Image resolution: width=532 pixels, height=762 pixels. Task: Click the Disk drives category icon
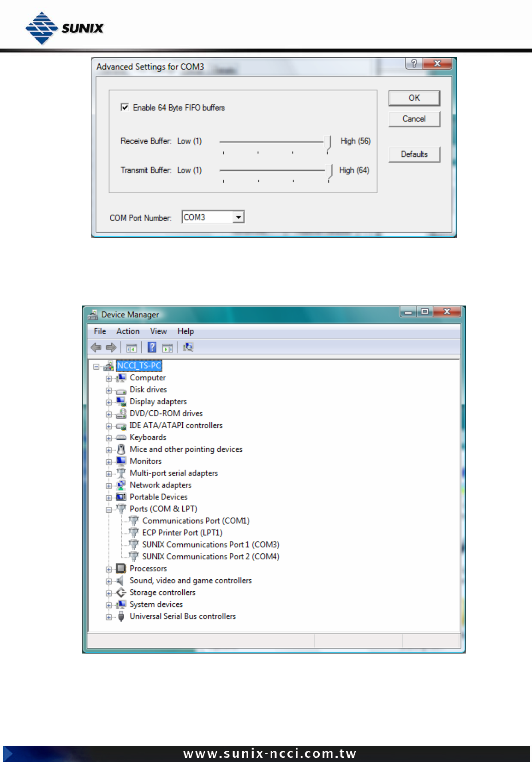pos(121,390)
